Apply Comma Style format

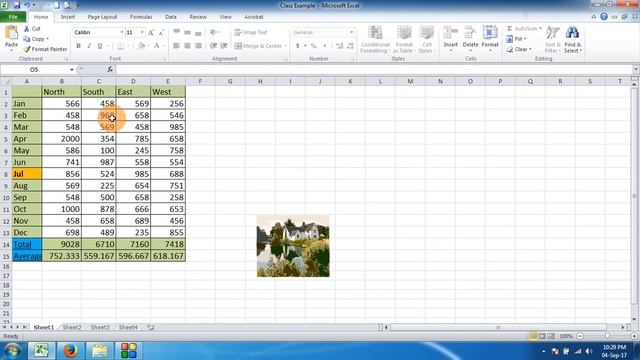coord(324,46)
